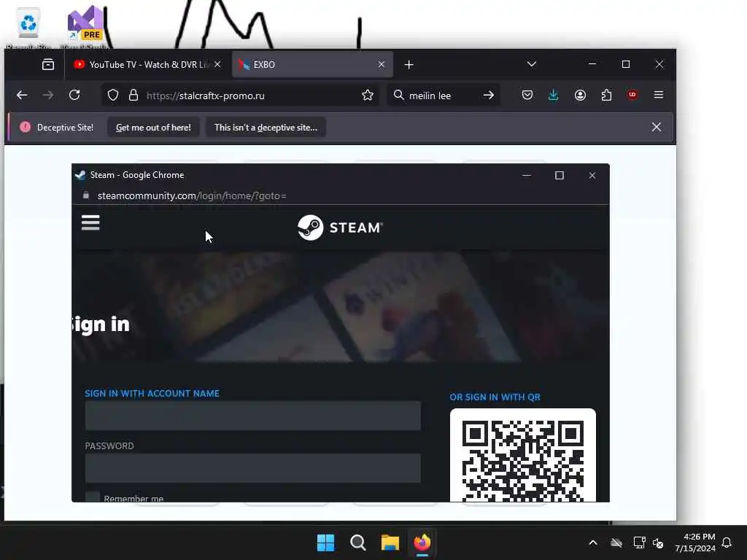Open Recycle Bin desktop icon
747x560 pixels.
(x=28, y=28)
